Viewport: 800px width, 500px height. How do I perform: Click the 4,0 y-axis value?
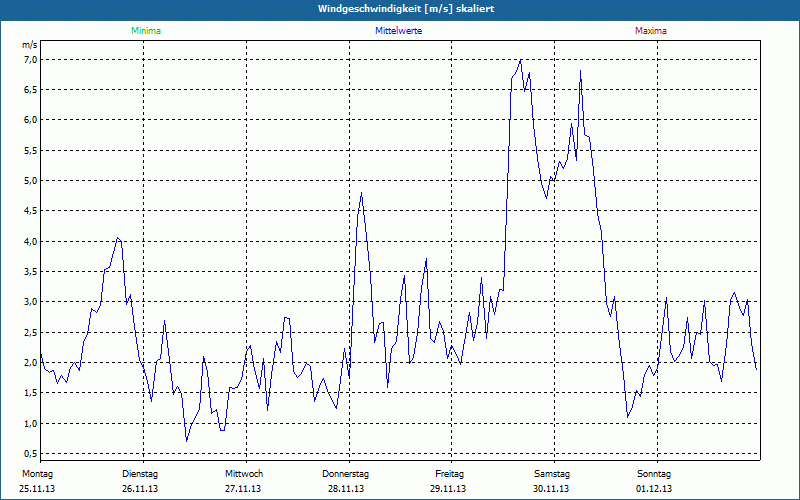31,241
